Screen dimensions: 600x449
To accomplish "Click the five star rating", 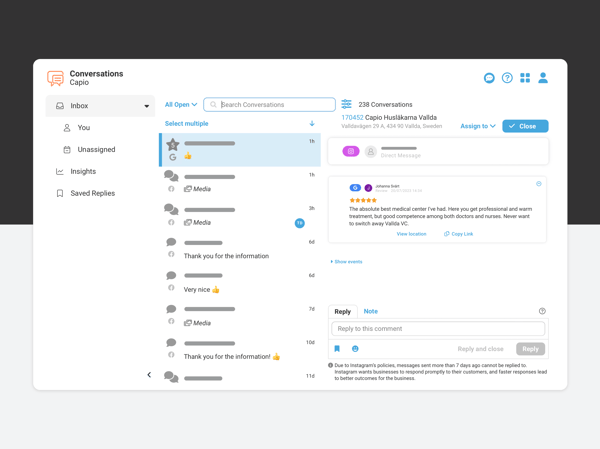I will point(363,200).
